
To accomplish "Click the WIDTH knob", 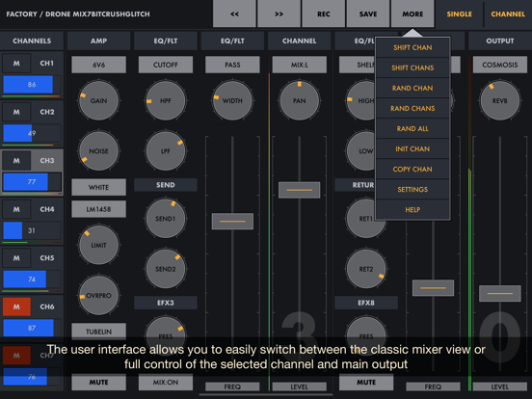I will click(x=232, y=100).
